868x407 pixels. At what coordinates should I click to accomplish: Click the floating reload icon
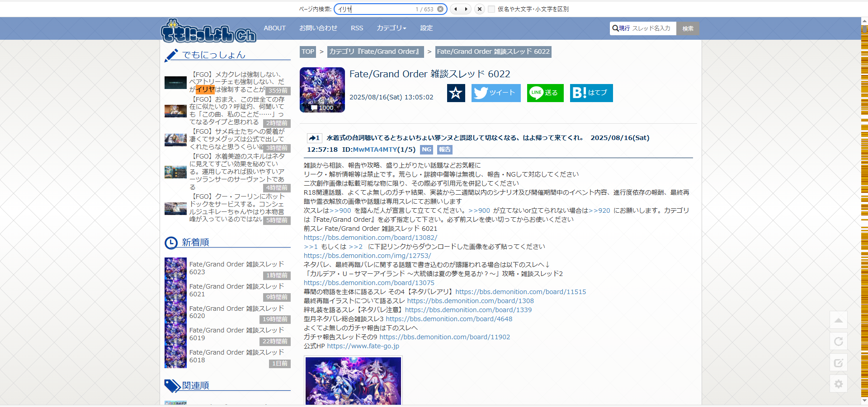click(x=838, y=342)
